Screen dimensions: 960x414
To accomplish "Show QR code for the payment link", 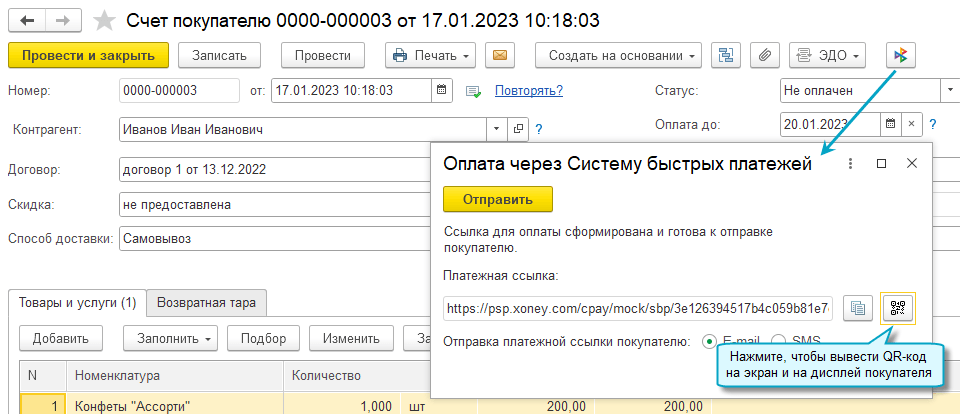I will tap(898, 308).
